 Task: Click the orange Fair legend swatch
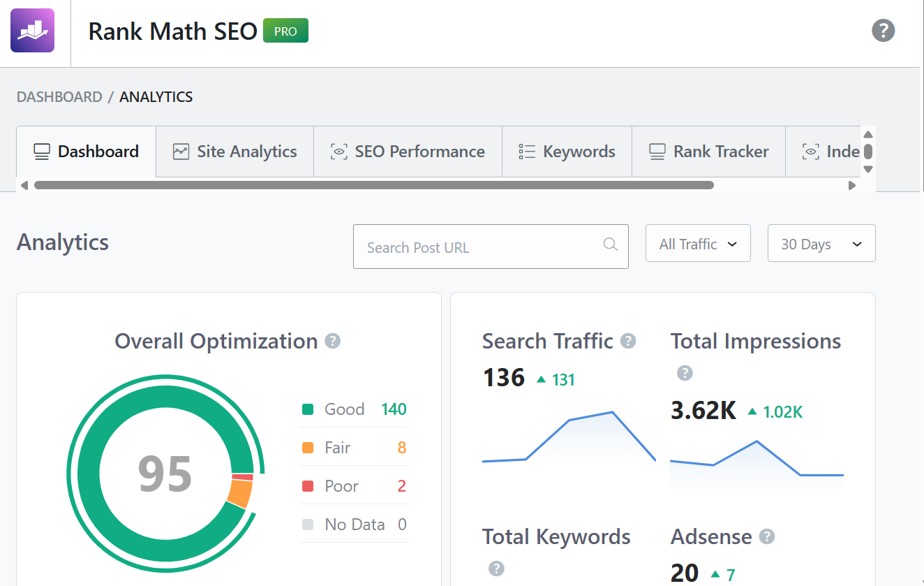308,448
